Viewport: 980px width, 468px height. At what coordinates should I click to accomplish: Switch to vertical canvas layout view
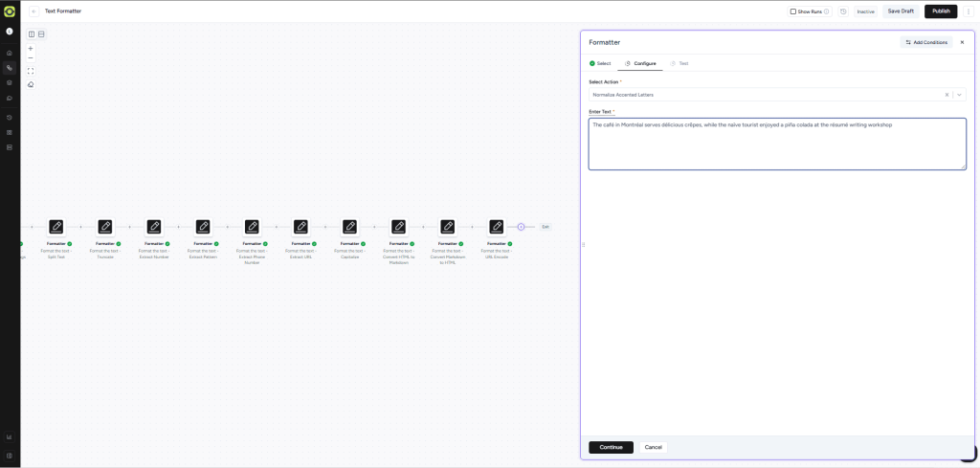pyautogui.click(x=41, y=34)
